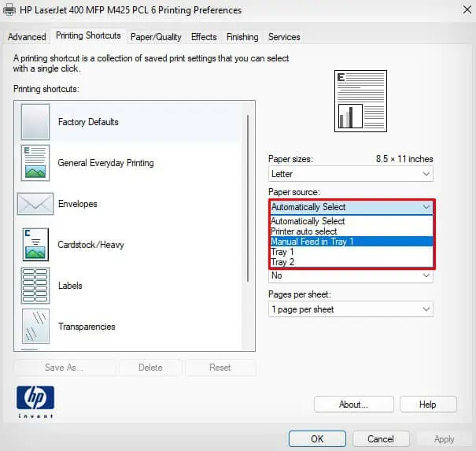Choose Printer auto select option
This screenshot has height=451, width=476.
coord(352,231)
